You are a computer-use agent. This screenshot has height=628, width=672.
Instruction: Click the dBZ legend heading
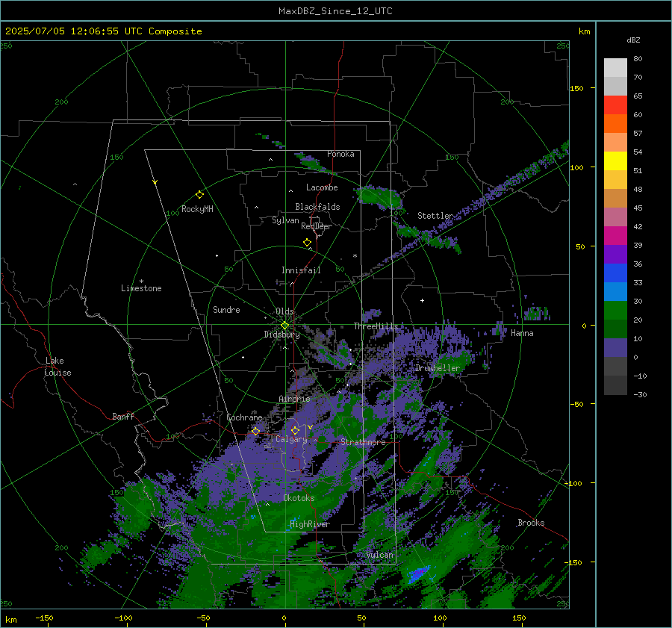click(633, 40)
